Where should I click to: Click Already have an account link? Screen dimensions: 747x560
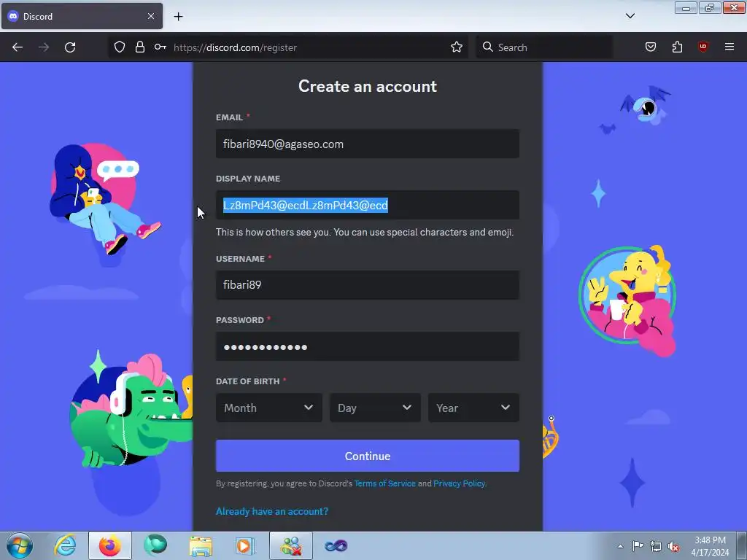pos(272,511)
